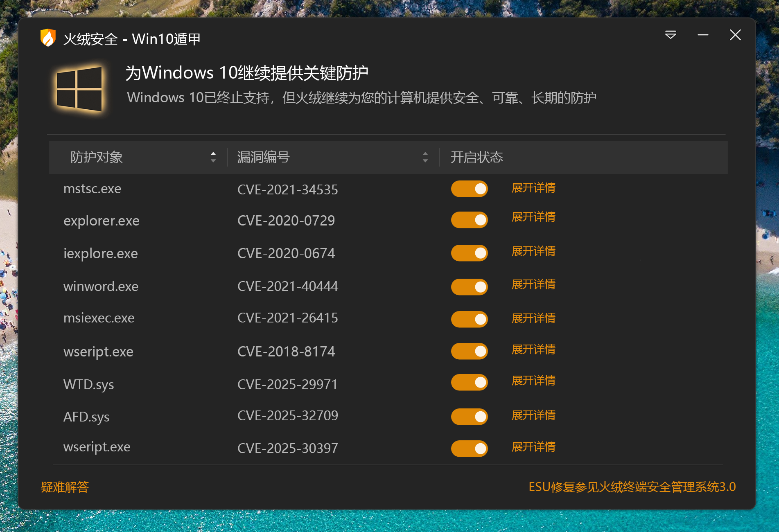Click CVE-2021-40444 vulnerability number
Viewport: 779px width, 532px height.
[288, 286]
